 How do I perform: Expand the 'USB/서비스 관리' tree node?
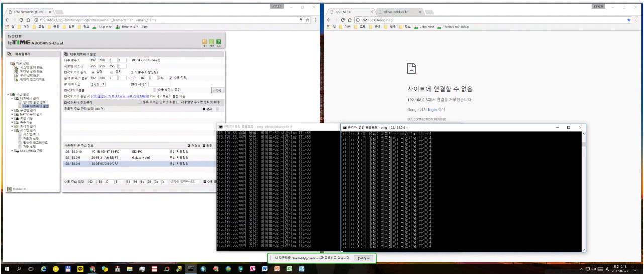(x=12, y=151)
